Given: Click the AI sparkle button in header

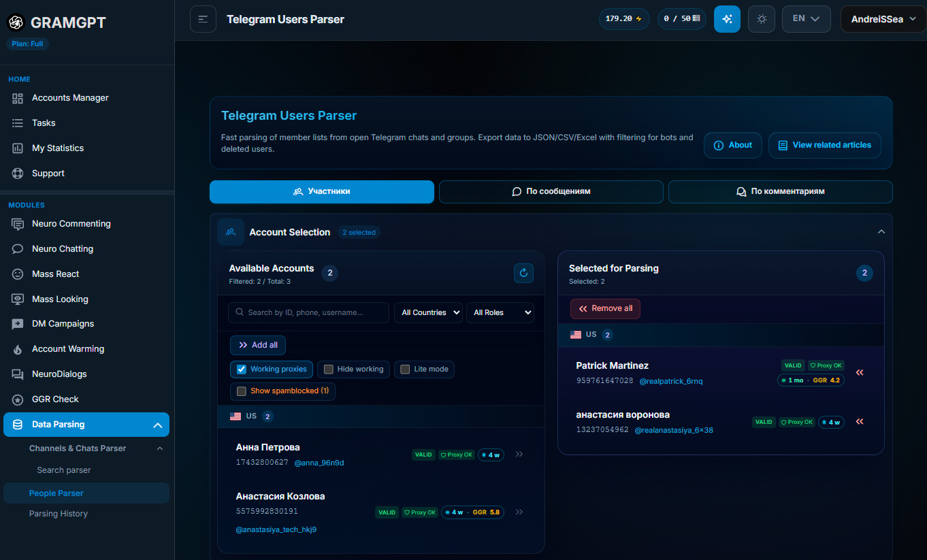Looking at the screenshot, I should point(727,19).
